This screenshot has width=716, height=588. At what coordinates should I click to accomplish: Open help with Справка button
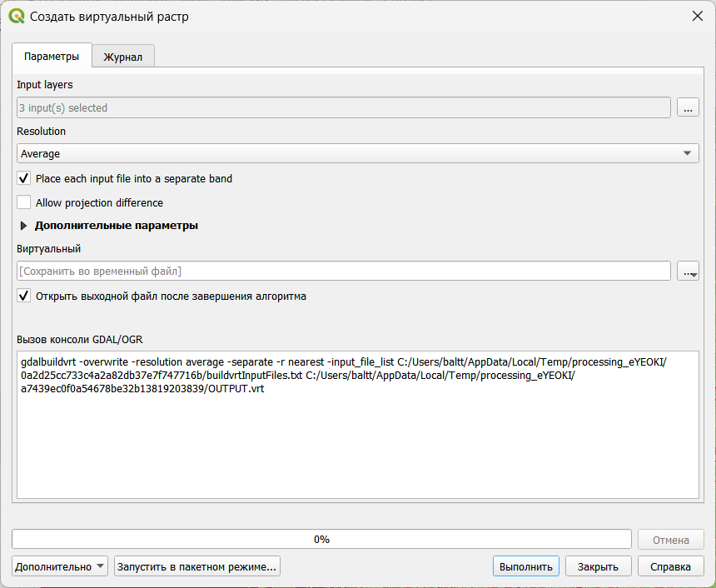(x=670, y=566)
